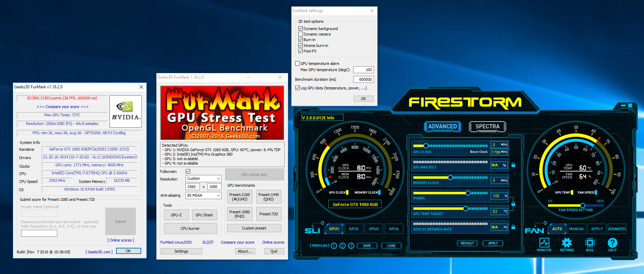The width and height of the screenshot is (644, 274).
Task: Open the Resolution dropdown showing Custom
Action: [x=204, y=179]
